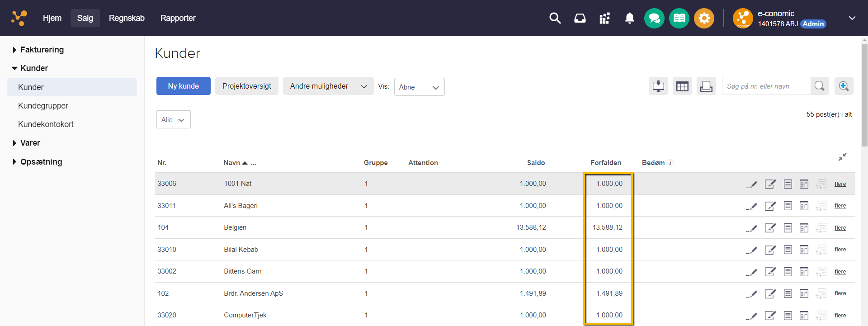Open the inbox tray icon
The width and height of the screenshot is (868, 326).
[580, 18]
